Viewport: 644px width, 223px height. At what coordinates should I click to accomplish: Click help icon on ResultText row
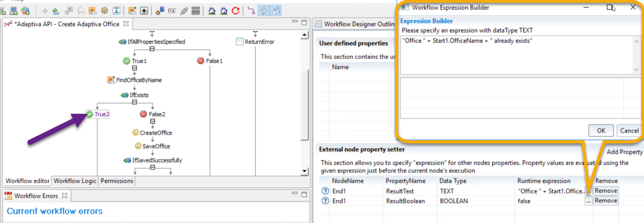click(x=325, y=191)
